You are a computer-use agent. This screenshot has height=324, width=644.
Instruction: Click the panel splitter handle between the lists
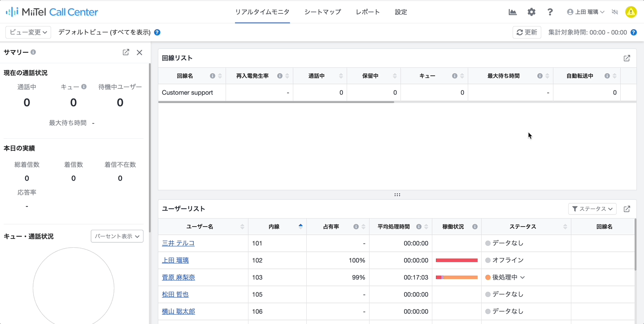pyautogui.click(x=397, y=195)
